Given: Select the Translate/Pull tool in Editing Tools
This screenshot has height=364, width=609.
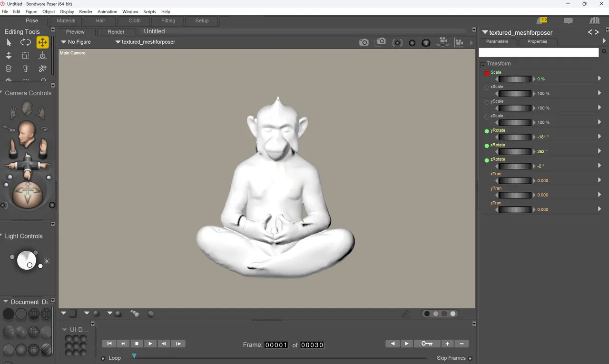Looking at the screenshot, I should point(42,42).
